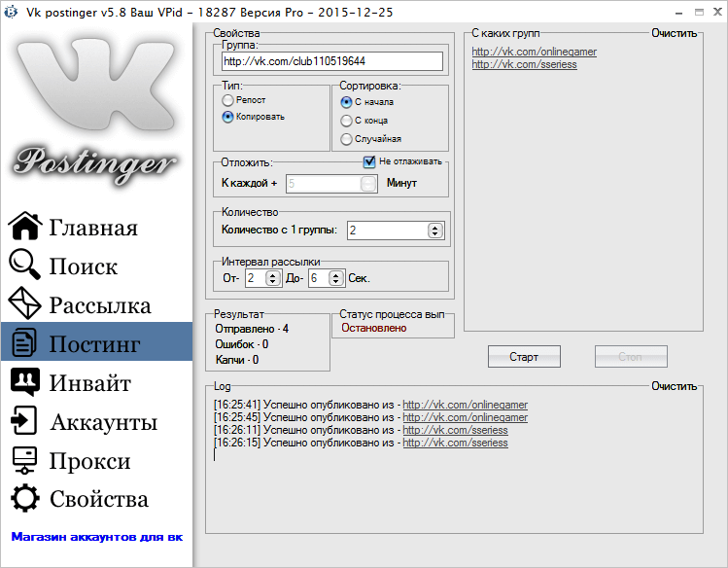Clear the Log with Очистить
Viewport: 728px width, 568px height.
674,386
